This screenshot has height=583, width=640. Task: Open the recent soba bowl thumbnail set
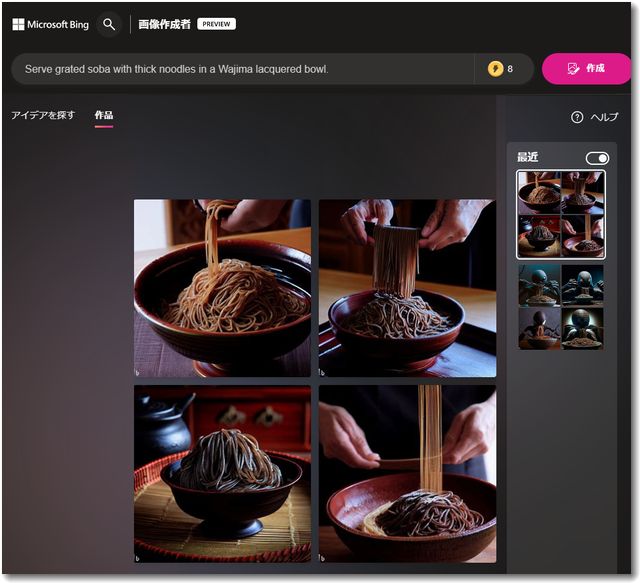tap(561, 215)
